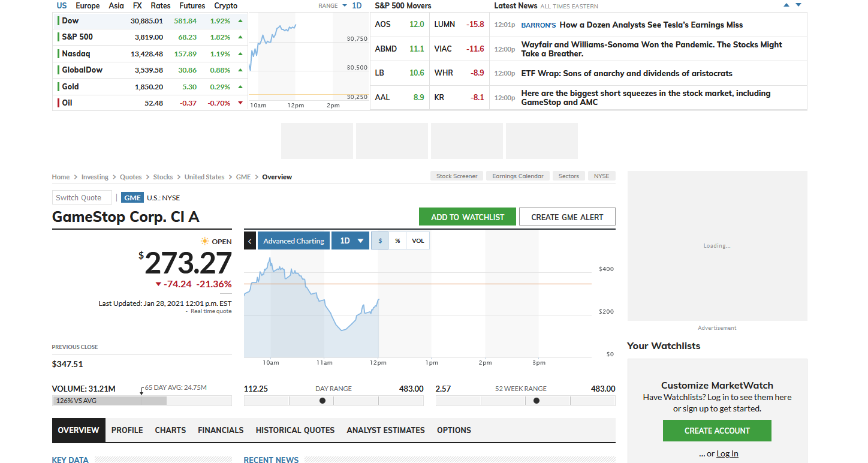Select the Futures tab
The height and width of the screenshot is (463, 868).
click(x=192, y=5)
